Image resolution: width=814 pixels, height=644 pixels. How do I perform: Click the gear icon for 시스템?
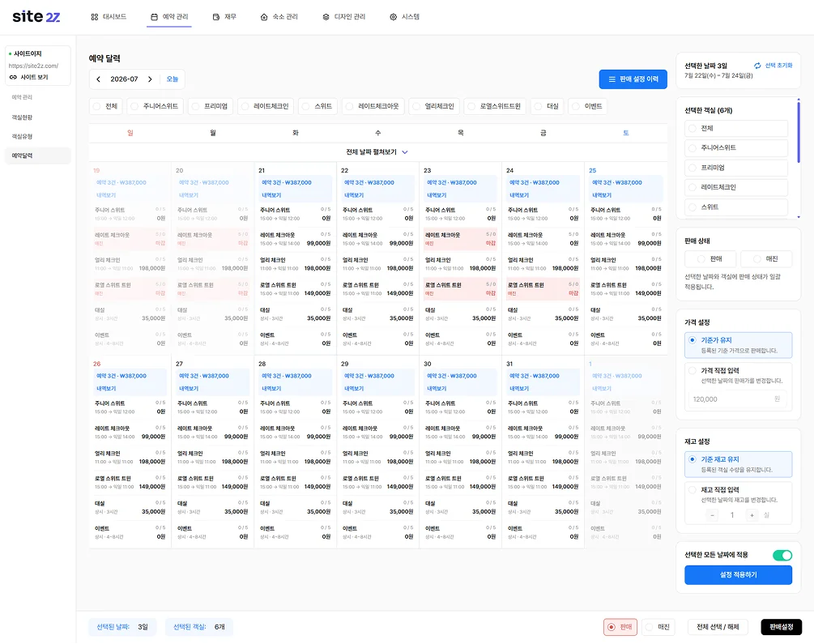click(393, 17)
